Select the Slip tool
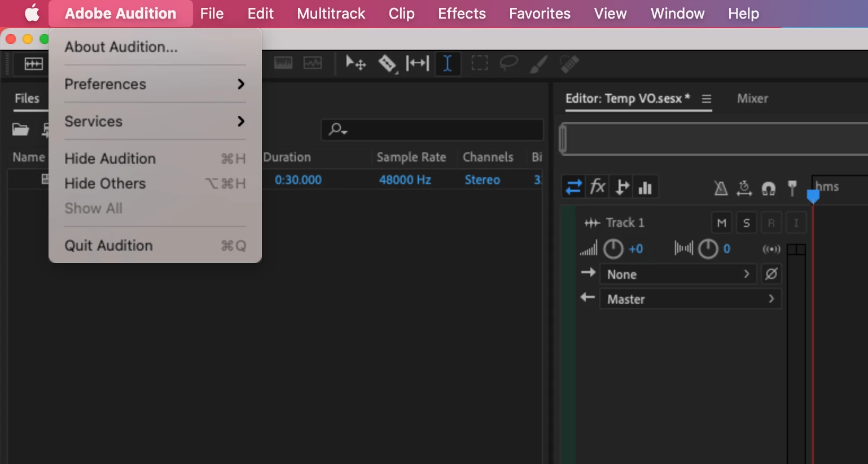This screenshot has width=868, height=464. click(418, 63)
